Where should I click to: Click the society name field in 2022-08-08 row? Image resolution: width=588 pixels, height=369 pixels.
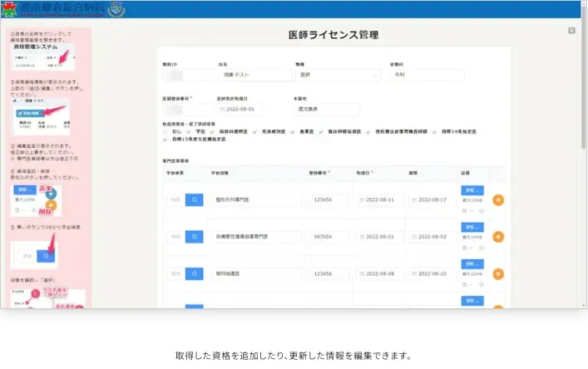[256, 274]
